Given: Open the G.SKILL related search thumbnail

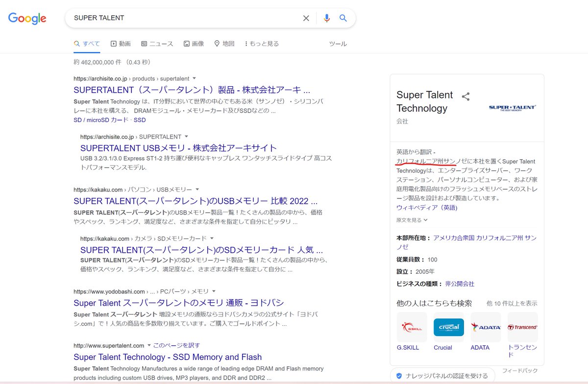Looking at the screenshot, I should click(x=412, y=327).
